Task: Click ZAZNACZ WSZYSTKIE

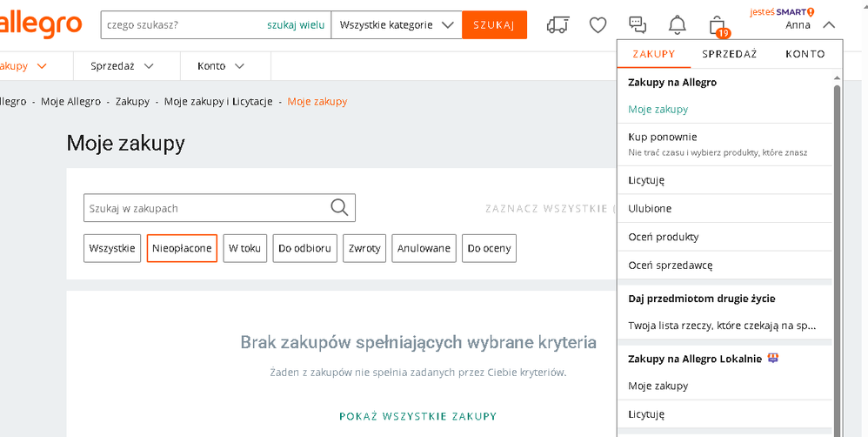Action: 551,209
